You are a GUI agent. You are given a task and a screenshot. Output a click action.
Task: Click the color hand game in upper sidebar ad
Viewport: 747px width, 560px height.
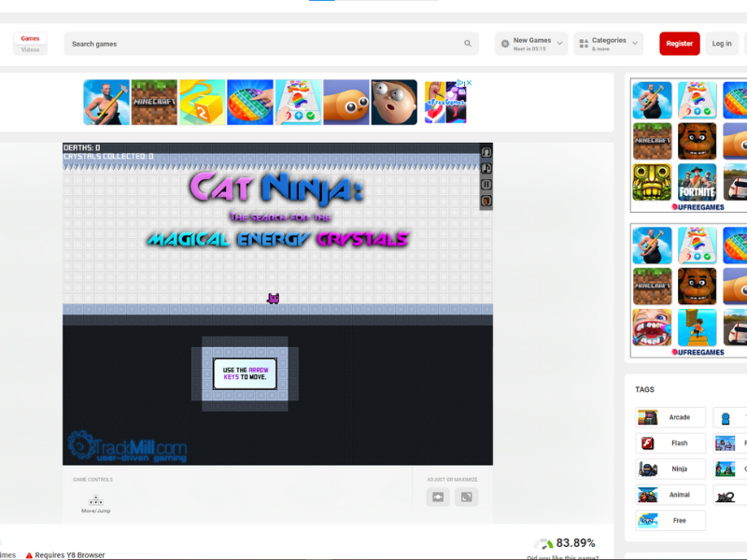point(697,100)
